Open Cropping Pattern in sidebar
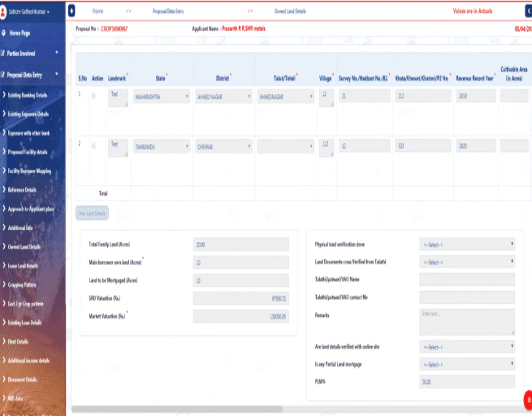This screenshot has width=532, height=416. [22, 284]
